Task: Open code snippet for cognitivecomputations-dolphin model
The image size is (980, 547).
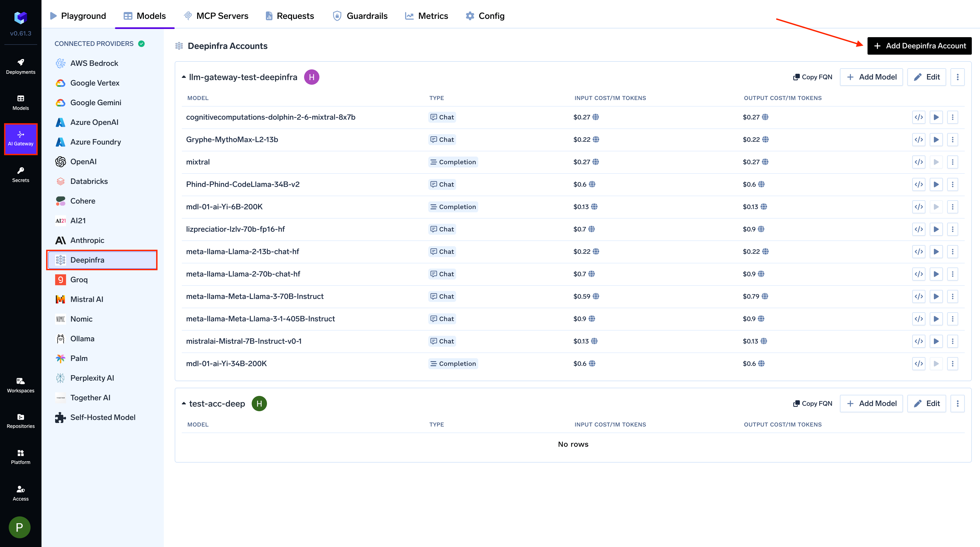Action: pos(919,117)
